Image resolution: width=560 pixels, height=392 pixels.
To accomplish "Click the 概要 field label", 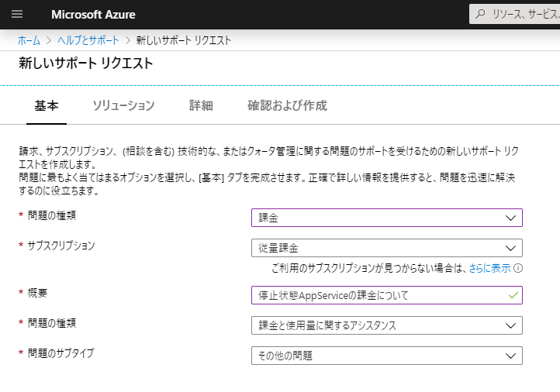I will [x=37, y=293].
